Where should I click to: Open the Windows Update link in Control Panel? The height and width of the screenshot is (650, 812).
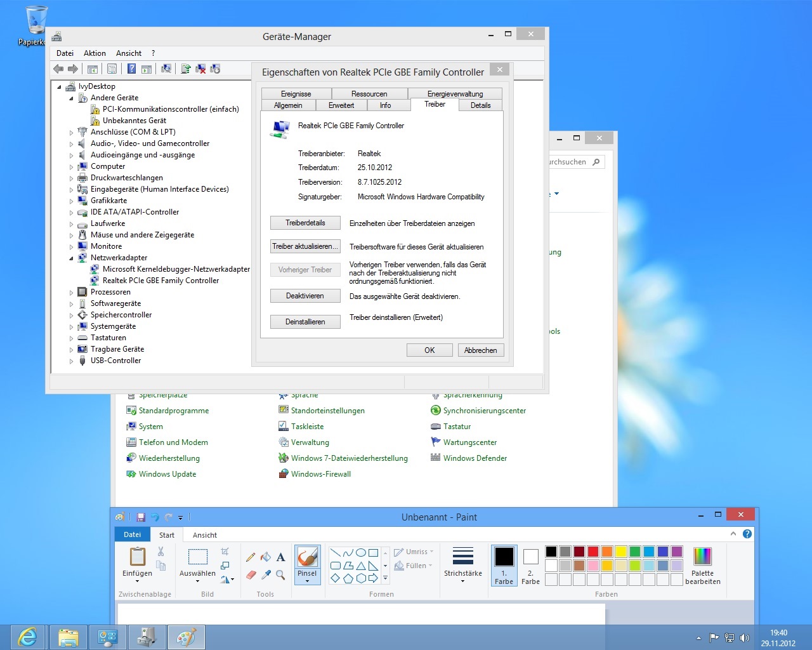[x=167, y=474]
